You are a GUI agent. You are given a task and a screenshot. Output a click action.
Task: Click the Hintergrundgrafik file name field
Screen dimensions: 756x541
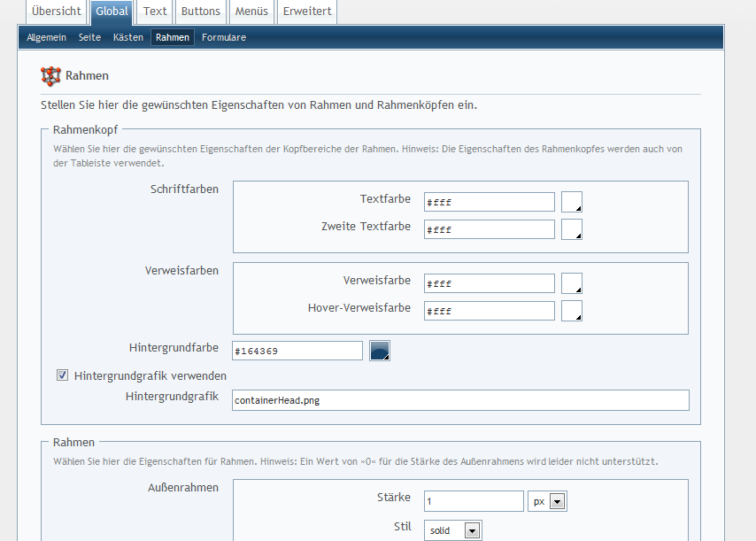coord(459,400)
